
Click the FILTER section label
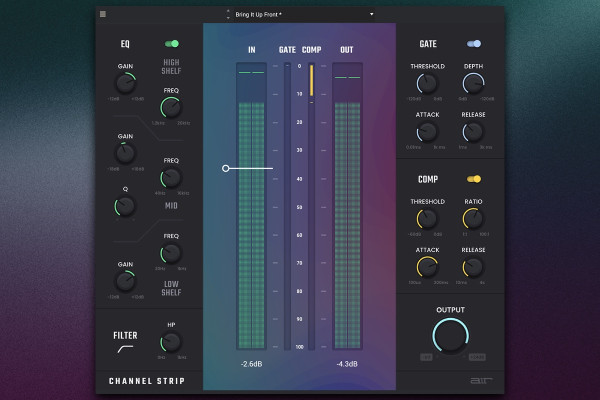[125, 336]
